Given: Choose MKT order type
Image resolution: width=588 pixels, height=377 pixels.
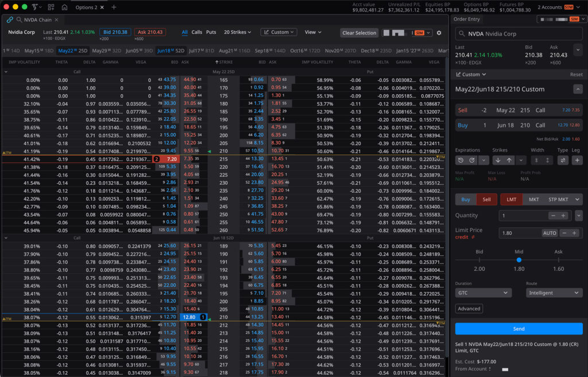Looking at the screenshot, I should click(x=533, y=199).
